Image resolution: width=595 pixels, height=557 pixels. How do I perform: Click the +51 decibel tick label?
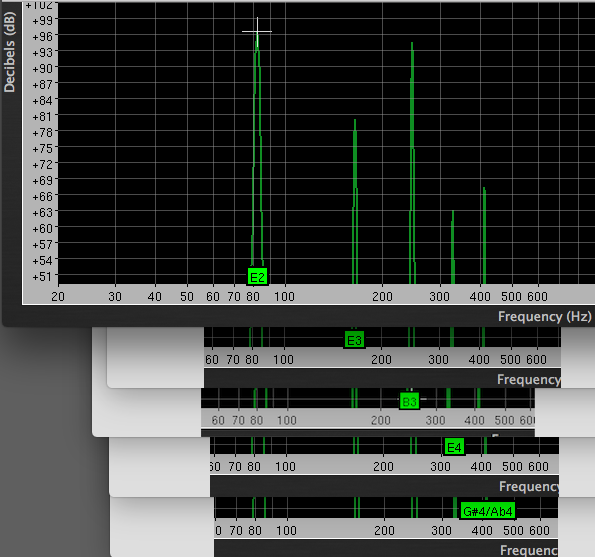click(42, 277)
